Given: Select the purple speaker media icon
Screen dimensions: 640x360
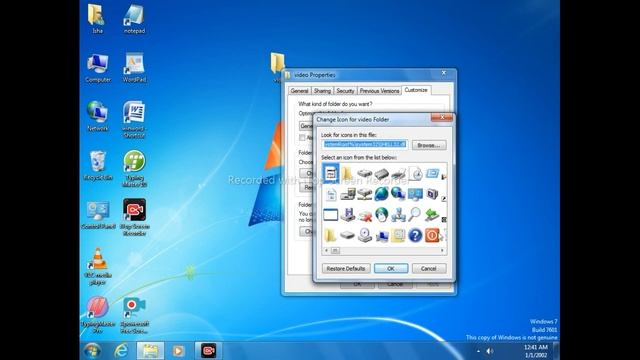Looking at the screenshot, I should pos(432,194).
